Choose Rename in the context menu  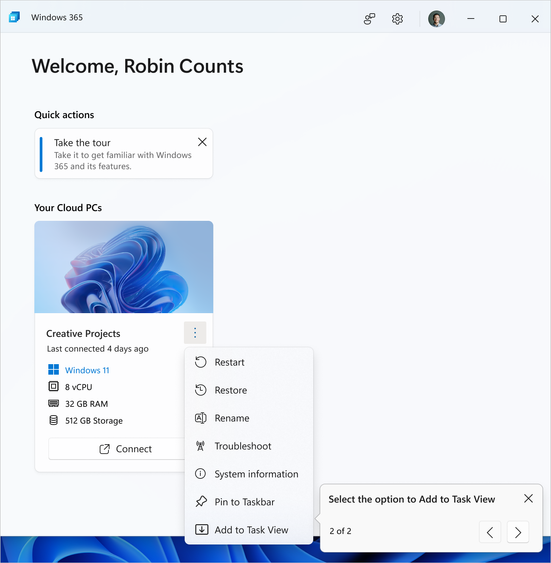click(x=249, y=418)
